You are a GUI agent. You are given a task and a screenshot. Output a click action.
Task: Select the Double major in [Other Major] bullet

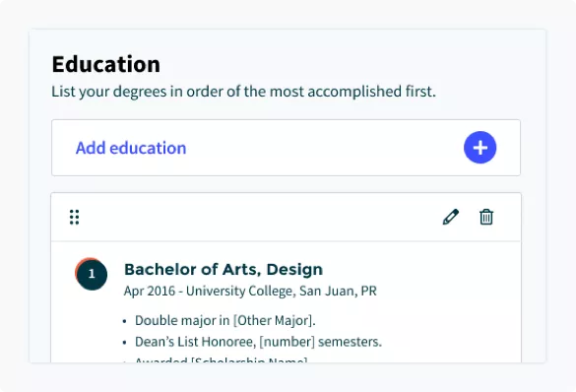click(x=225, y=320)
